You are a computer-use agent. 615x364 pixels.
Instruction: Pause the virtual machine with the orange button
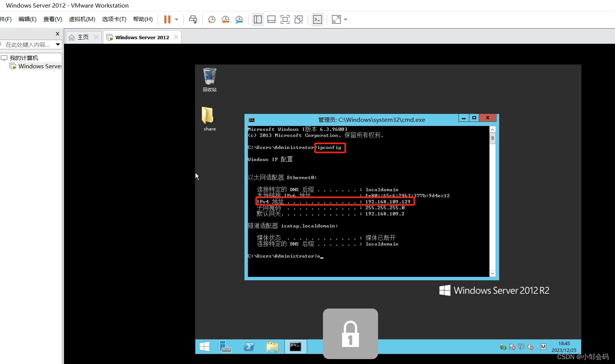tap(167, 20)
